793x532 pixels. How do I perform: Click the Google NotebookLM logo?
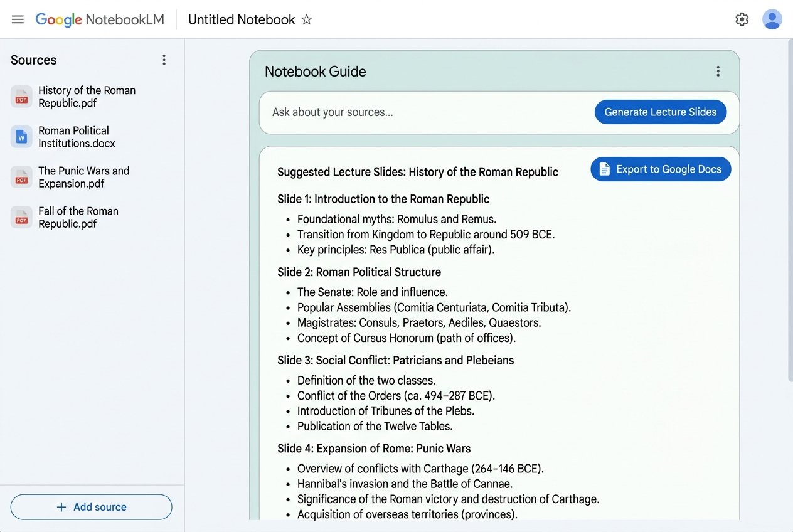tap(100, 19)
